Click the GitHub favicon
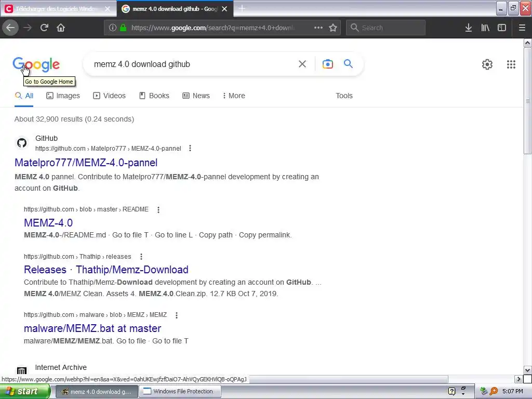Viewport: 532px width, 399px height. (x=22, y=143)
